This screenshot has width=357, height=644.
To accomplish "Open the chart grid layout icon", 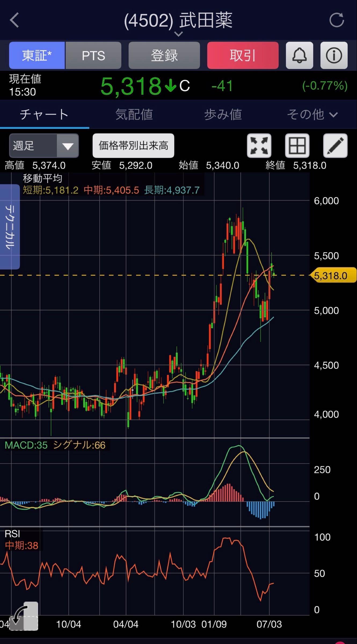I will coord(297,146).
